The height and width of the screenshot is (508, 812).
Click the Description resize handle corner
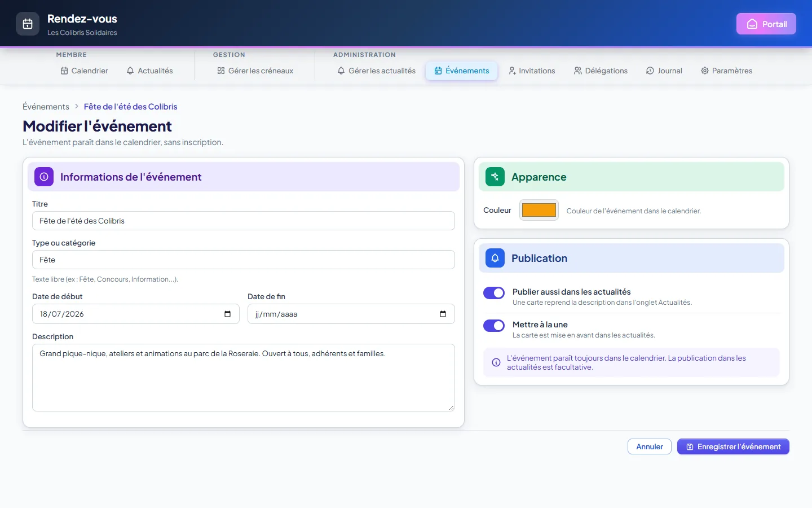(x=451, y=408)
